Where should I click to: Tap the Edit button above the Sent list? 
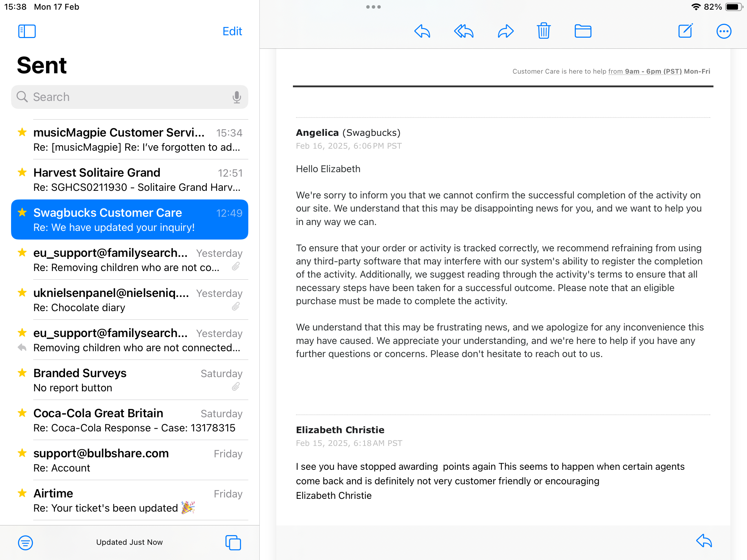click(x=232, y=31)
